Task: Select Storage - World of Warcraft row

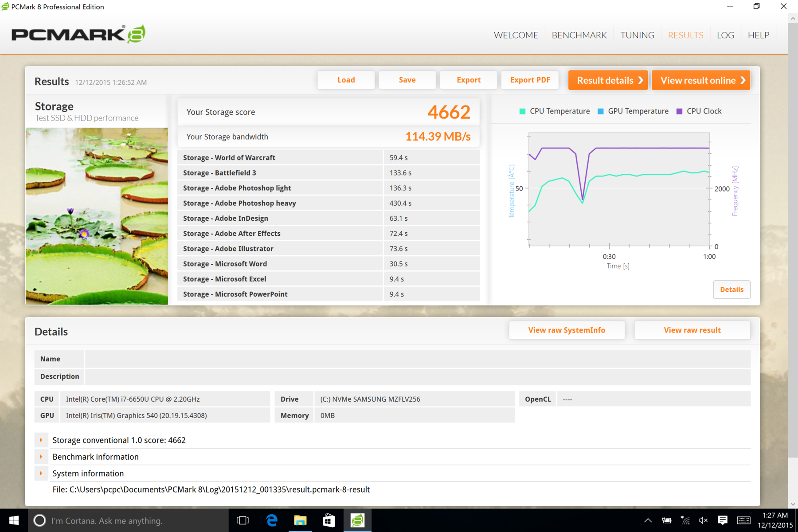Action: tap(329, 158)
